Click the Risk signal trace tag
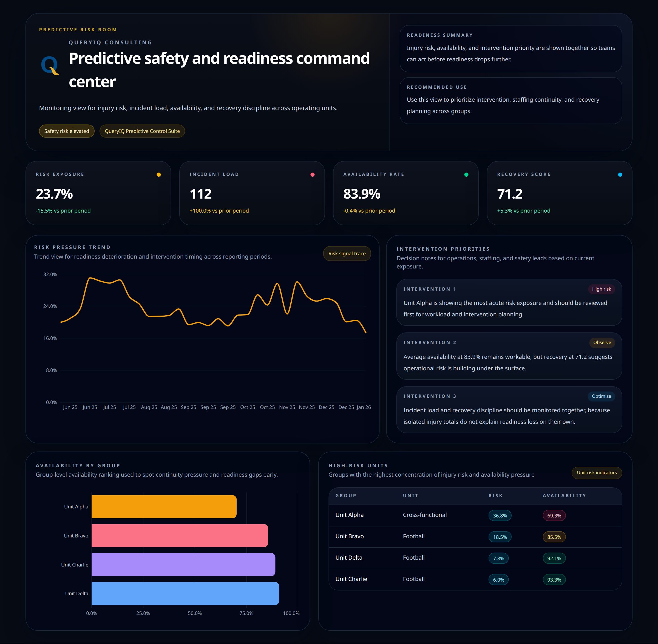Image resolution: width=658 pixels, height=644 pixels. coord(347,254)
